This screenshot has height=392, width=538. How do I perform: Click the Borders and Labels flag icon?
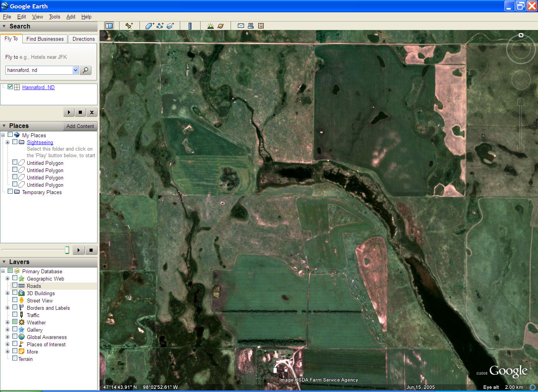22,307
